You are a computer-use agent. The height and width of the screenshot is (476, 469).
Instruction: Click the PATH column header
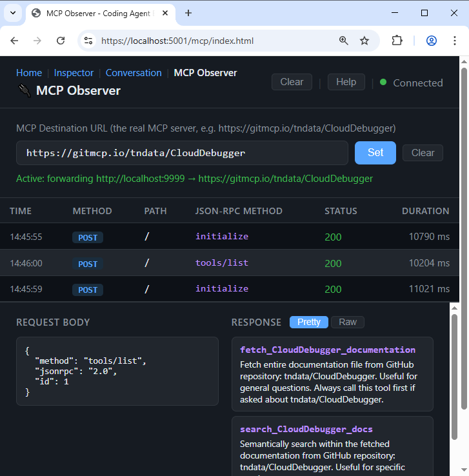click(x=155, y=211)
